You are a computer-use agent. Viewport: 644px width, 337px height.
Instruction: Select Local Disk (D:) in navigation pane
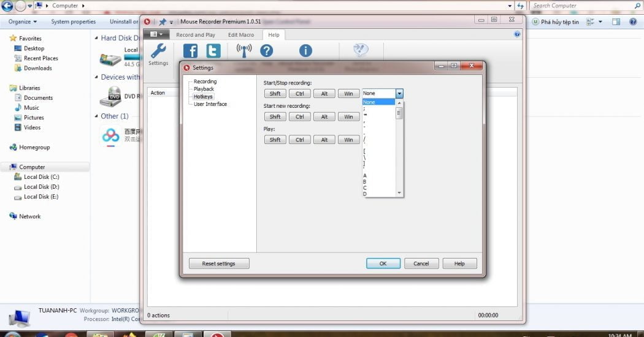coord(42,187)
